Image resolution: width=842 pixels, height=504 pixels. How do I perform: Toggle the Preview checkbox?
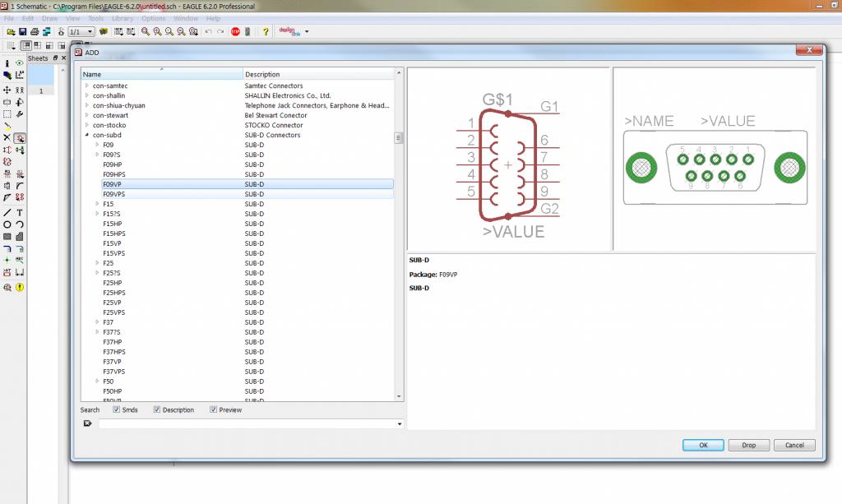213,409
